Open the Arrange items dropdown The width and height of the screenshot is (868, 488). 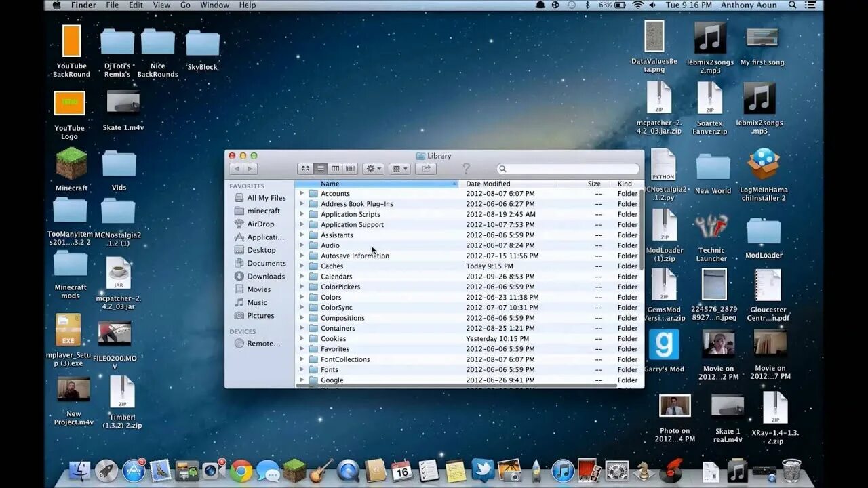click(x=400, y=169)
